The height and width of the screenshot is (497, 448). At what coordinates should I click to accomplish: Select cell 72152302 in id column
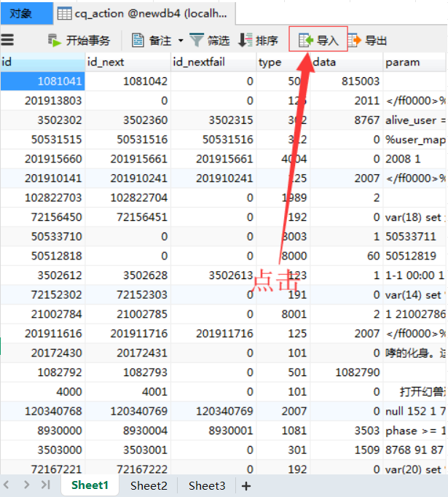[x=43, y=295]
